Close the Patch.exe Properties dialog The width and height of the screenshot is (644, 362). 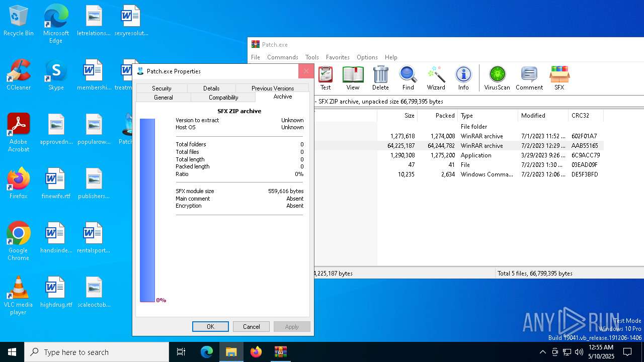click(x=306, y=71)
